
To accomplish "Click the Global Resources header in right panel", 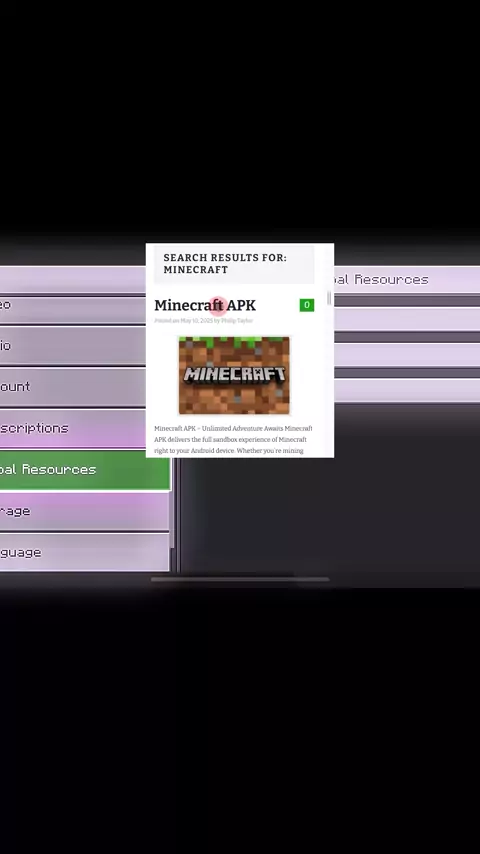I will [x=407, y=280].
